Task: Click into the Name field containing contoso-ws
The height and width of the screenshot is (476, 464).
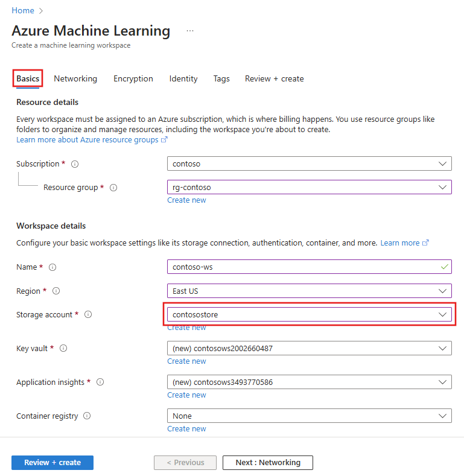Action: (x=310, y=267)
